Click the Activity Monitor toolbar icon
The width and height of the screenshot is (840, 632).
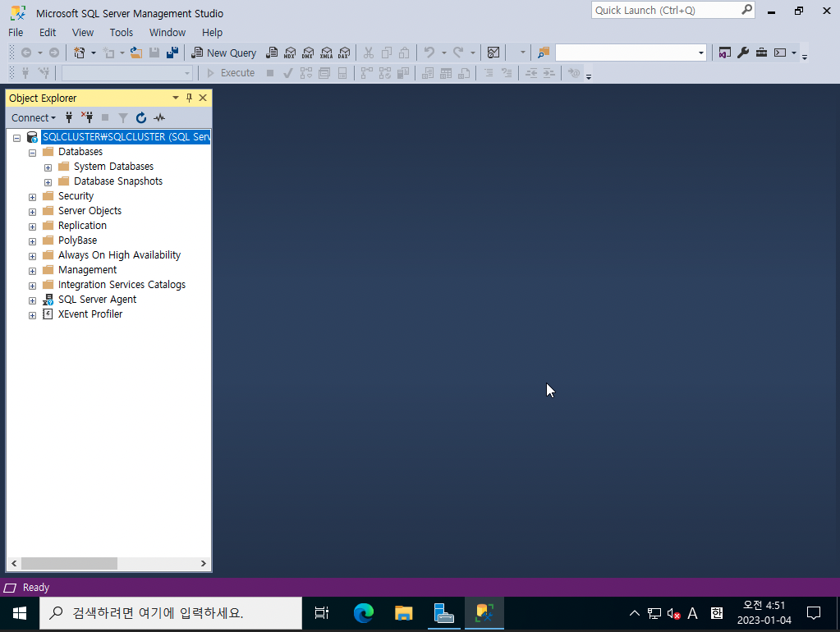click(x=493, y=53)
